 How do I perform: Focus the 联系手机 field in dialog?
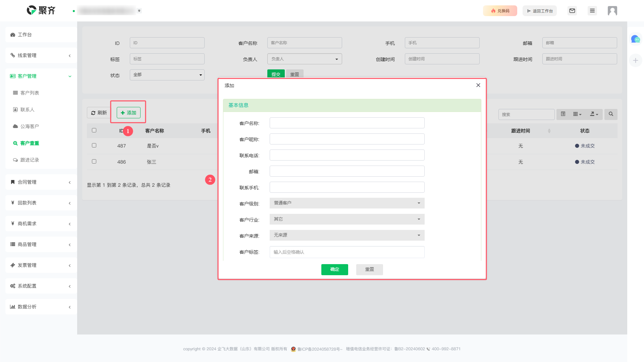(347, 187)
